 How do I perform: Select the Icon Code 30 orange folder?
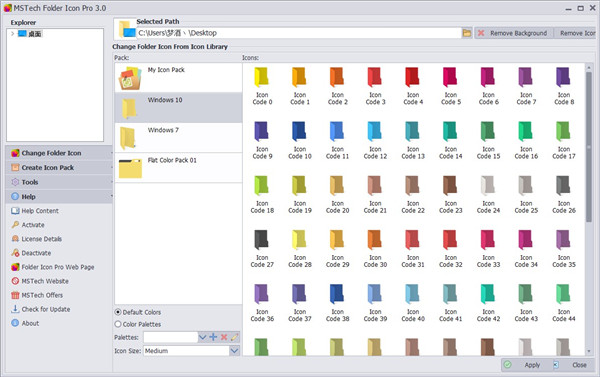click(375, 249)
